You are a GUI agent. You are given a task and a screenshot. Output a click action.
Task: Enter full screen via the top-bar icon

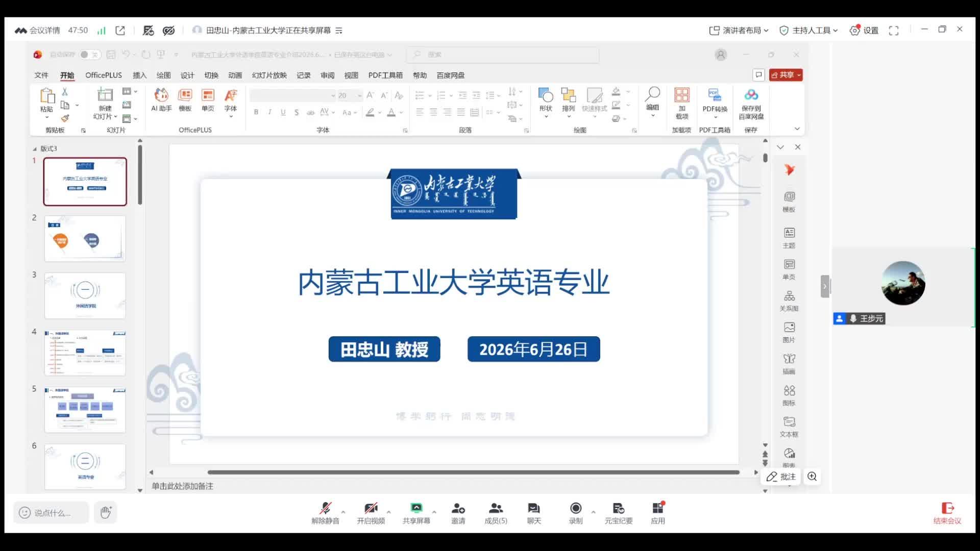894,31
